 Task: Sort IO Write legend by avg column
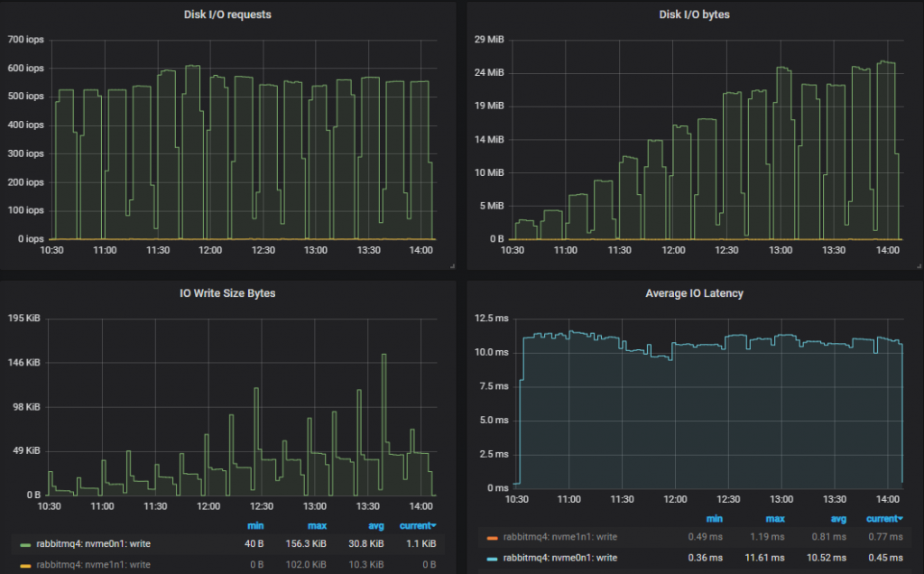(x=375, y=525)
